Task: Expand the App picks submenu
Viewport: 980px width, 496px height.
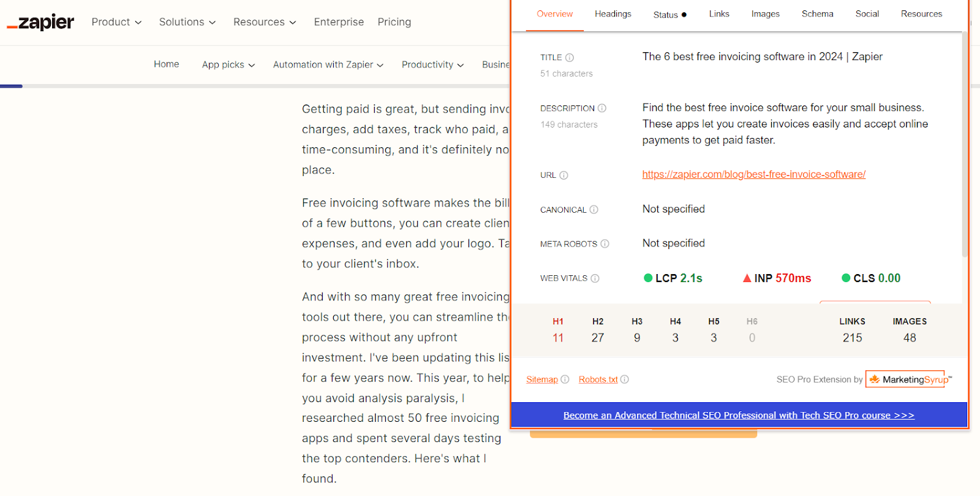Action: pyautogui.click(x=228, y=65)
